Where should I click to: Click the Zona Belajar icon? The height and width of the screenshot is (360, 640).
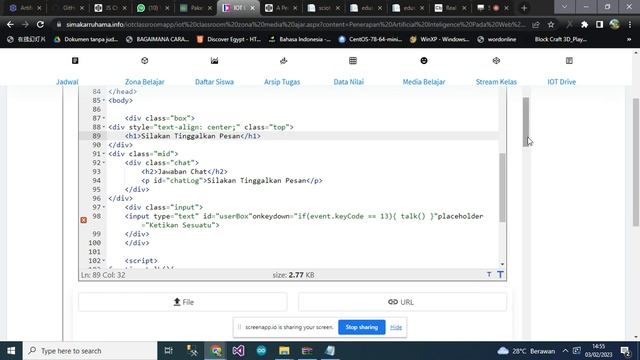pos(144,61)
